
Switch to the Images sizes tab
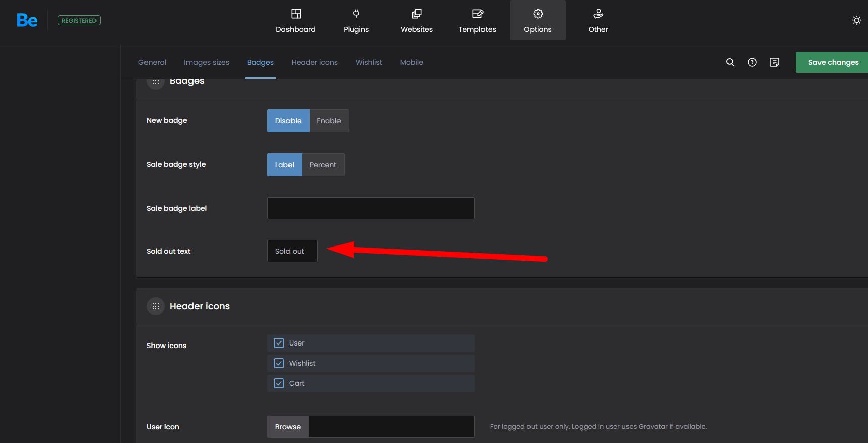click(x=206, y=62)
